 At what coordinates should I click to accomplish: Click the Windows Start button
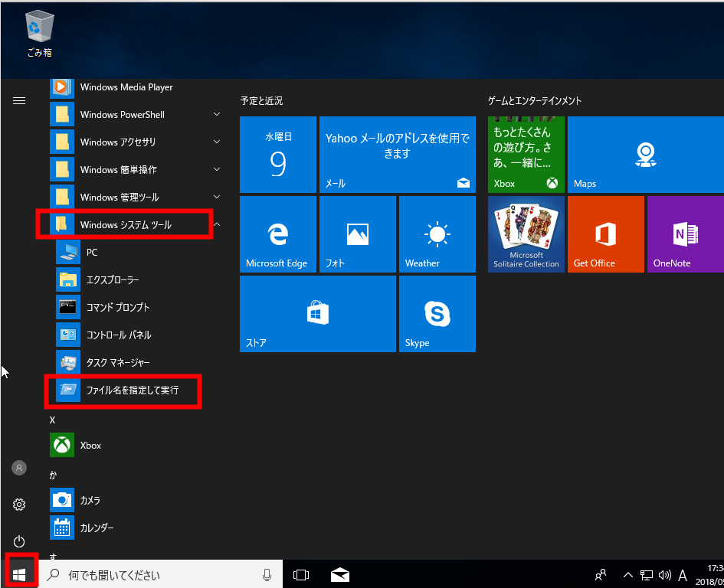click(x=19, y=575)
